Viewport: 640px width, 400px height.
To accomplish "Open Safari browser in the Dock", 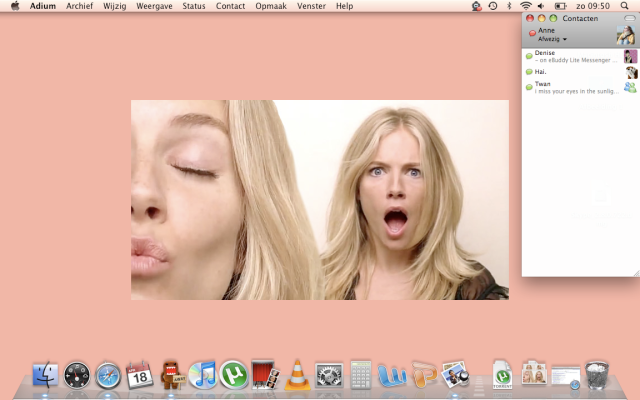I will (108, 376).
